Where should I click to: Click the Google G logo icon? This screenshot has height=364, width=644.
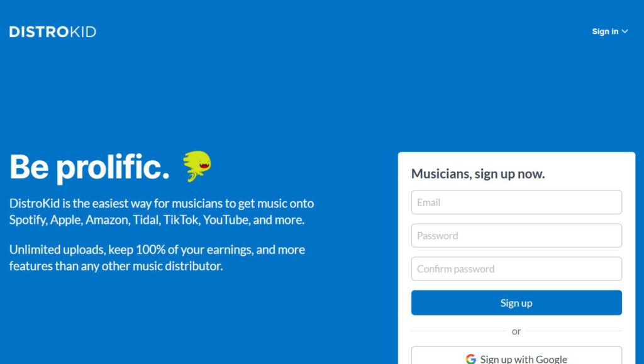pyautogui.click(x=470, y=359)
